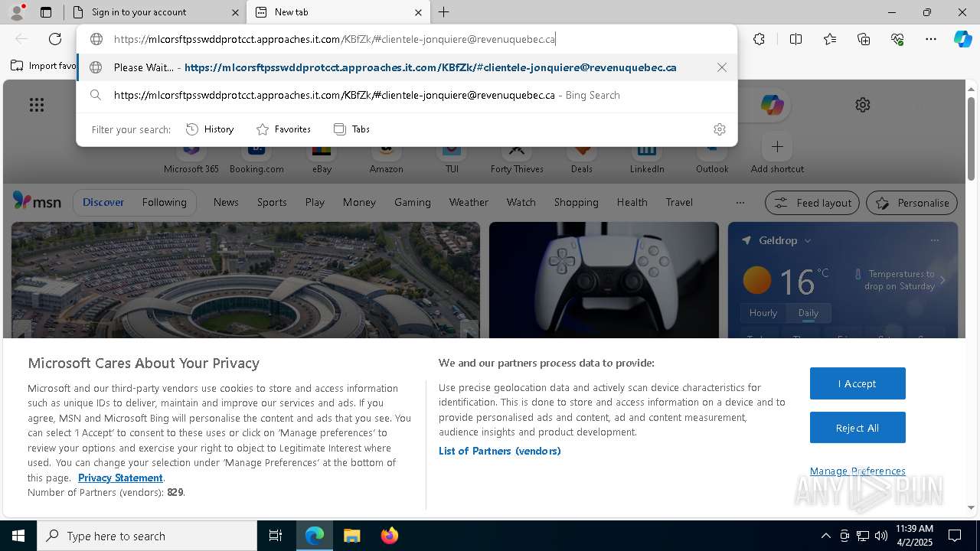This screenshot has height=551, width=980.
Task: Show hidden system tray icons
Action: (825, 536)
